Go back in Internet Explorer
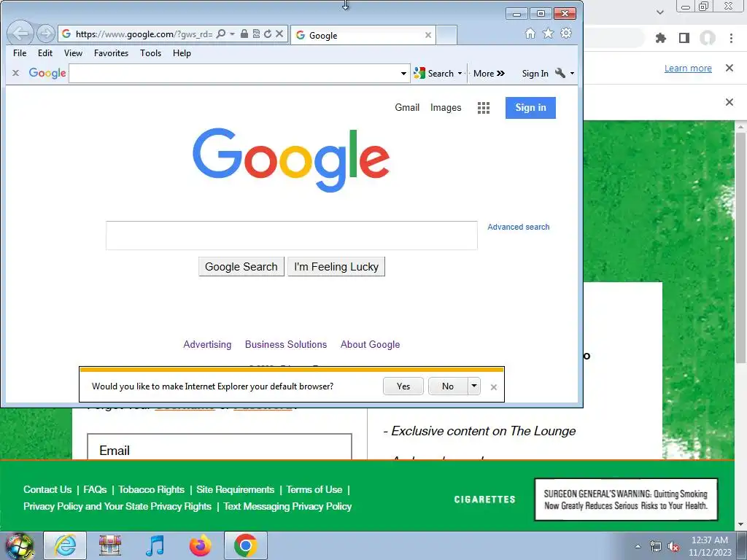747x560 pixels. click(20, 34)
